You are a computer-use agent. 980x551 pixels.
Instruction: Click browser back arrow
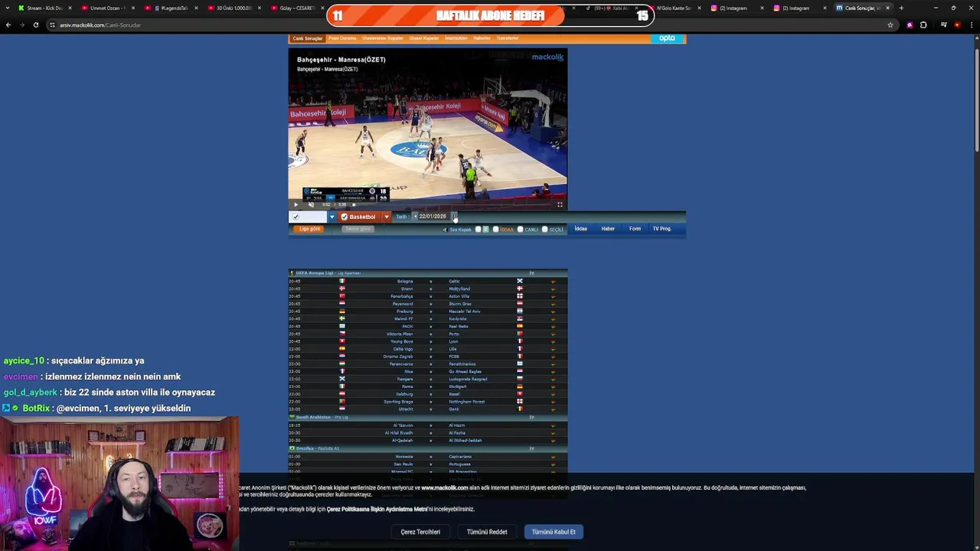click(x=8, y=24)
